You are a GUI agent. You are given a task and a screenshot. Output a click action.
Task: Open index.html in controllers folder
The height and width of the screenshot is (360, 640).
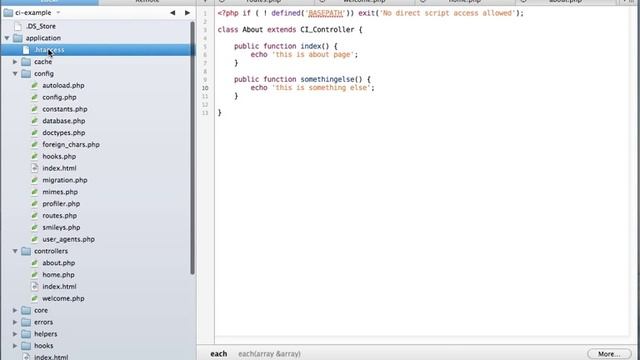(59, 287)
